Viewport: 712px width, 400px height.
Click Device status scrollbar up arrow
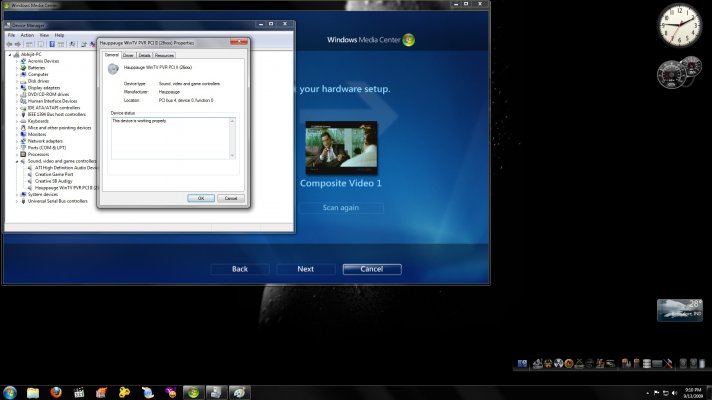click(232, 121)
